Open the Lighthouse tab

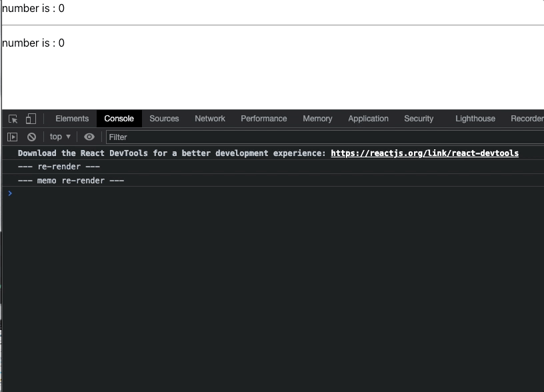[475, 119]
